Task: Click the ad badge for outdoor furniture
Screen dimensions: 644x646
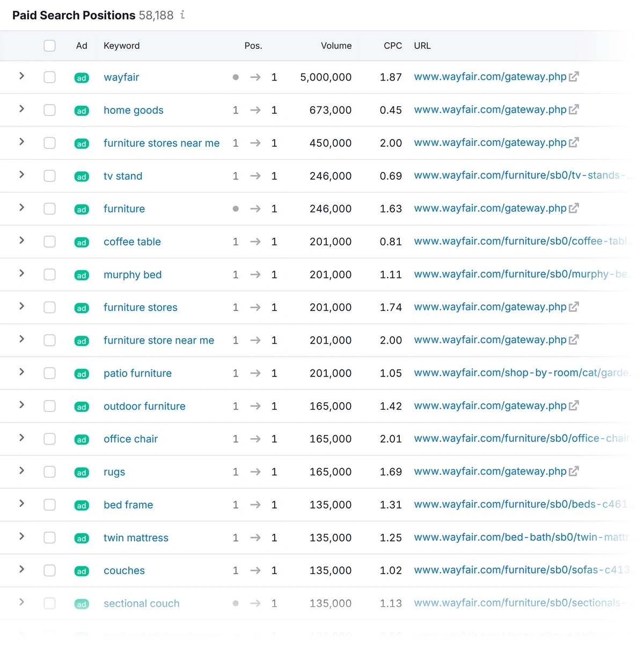Action: pyautogui.click(x=82, y=407)
